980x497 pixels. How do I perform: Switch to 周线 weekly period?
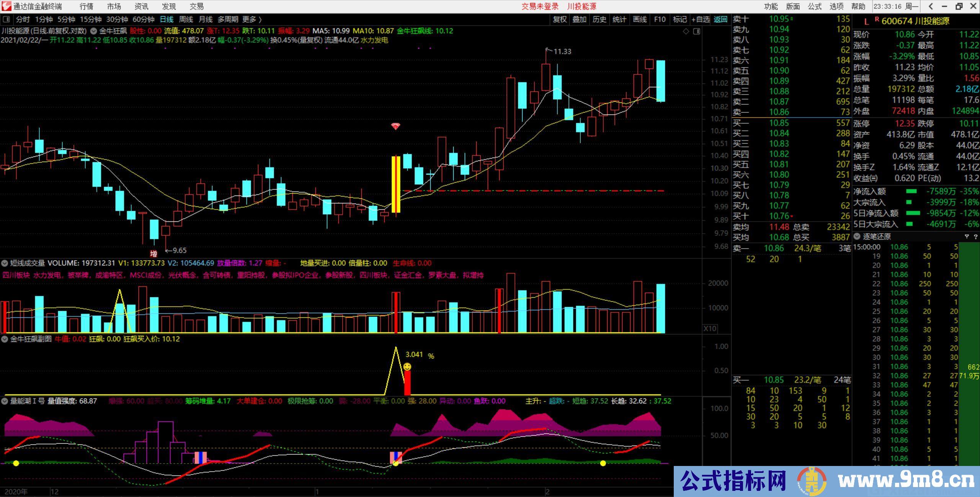tap(186, 20)
